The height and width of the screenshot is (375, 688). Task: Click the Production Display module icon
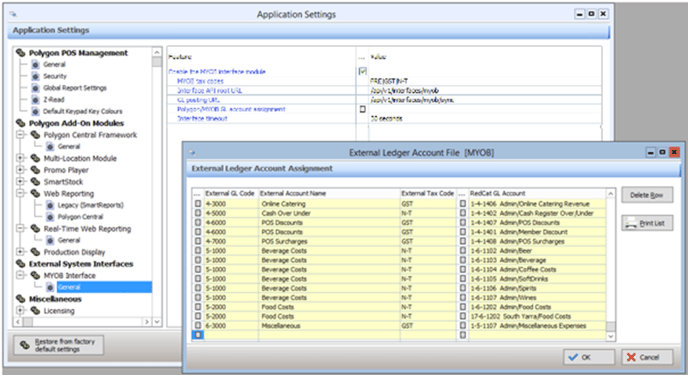[x=36, y=252]
